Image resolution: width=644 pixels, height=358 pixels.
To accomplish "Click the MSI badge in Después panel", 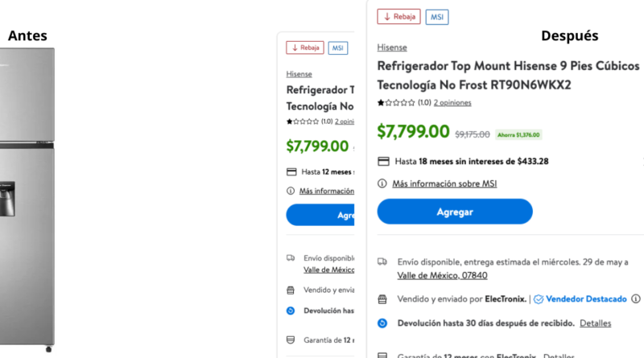I will [x=436, y=17].
